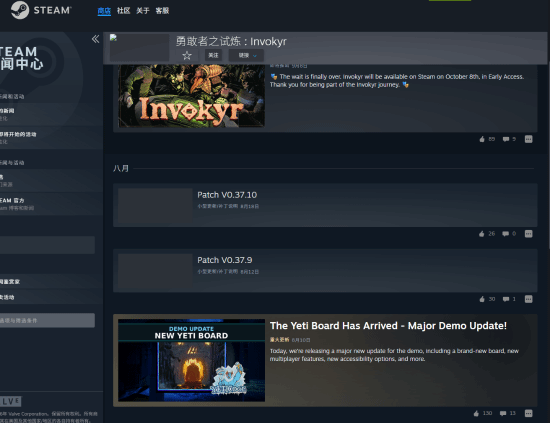Screen dimensions: 550x423
Task: Click the star icon beside the Invokyr title
Action: [x=187, y=55]
